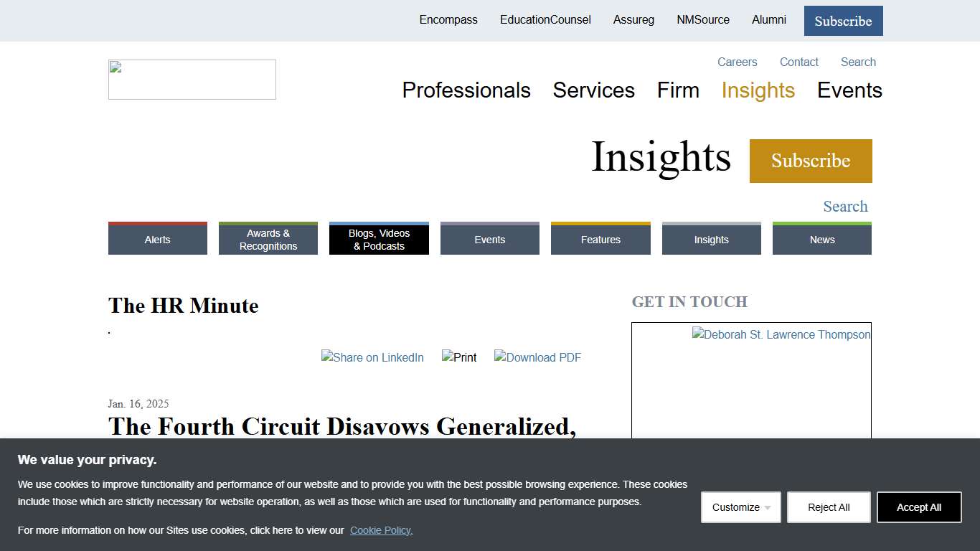Select the News category tab

[x=821, y=240]
